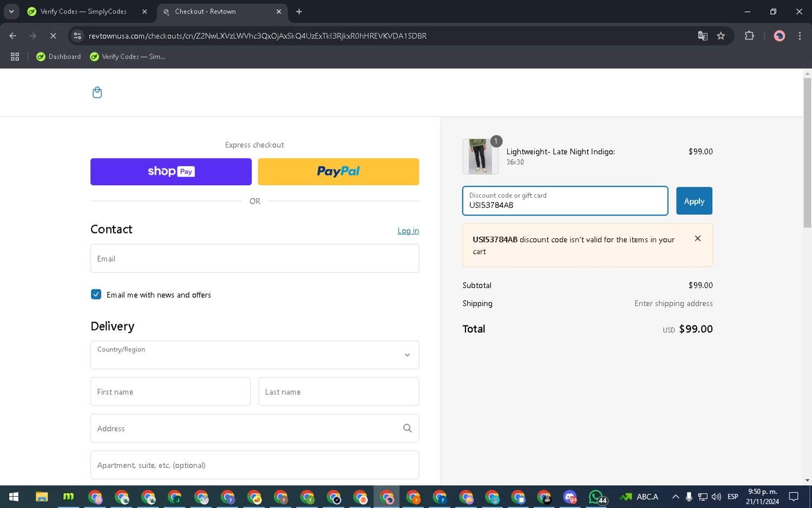Focus the Email input field
812x508 pixels.
point(254,258)
